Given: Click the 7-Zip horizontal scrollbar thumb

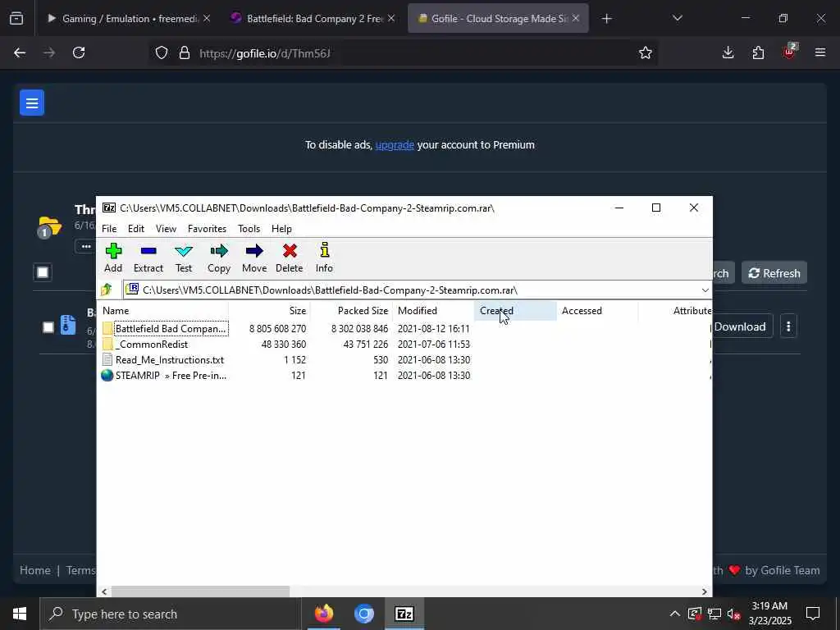Looking at the screenshot, I should point(200,591).
